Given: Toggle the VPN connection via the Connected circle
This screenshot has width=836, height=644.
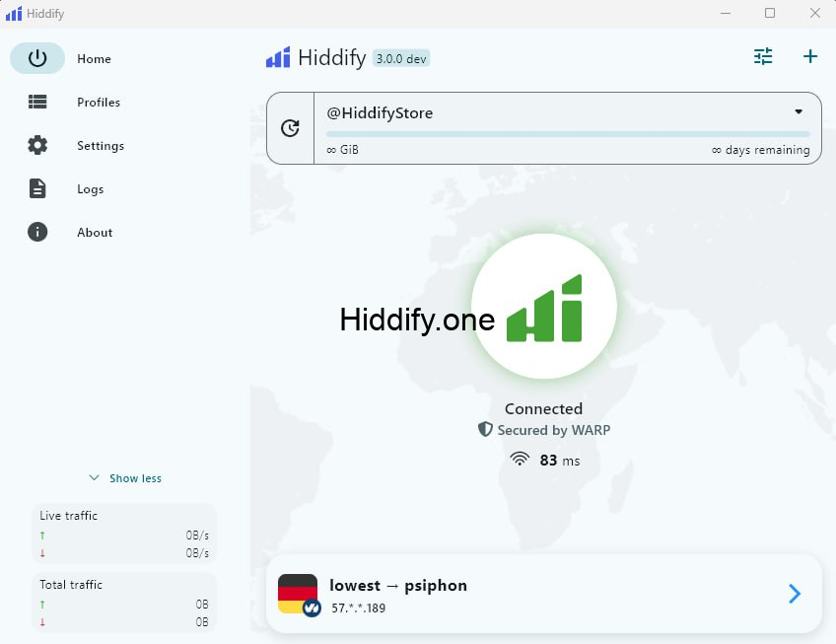Looking at the screenshot, I should pyautogui.click(x=543, y=306).
